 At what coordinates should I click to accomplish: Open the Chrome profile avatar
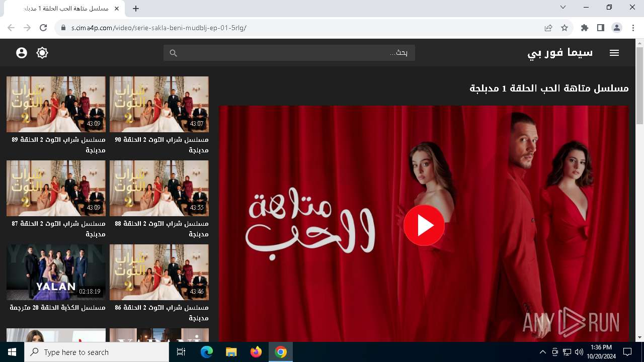coord(617,28)
